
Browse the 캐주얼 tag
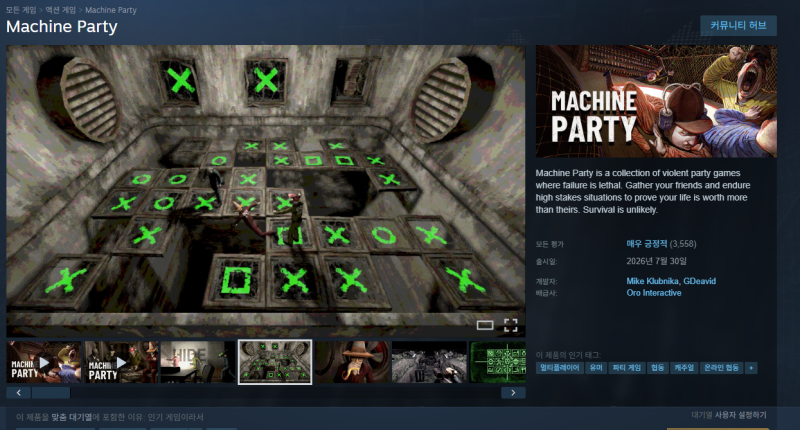[684, 368]
